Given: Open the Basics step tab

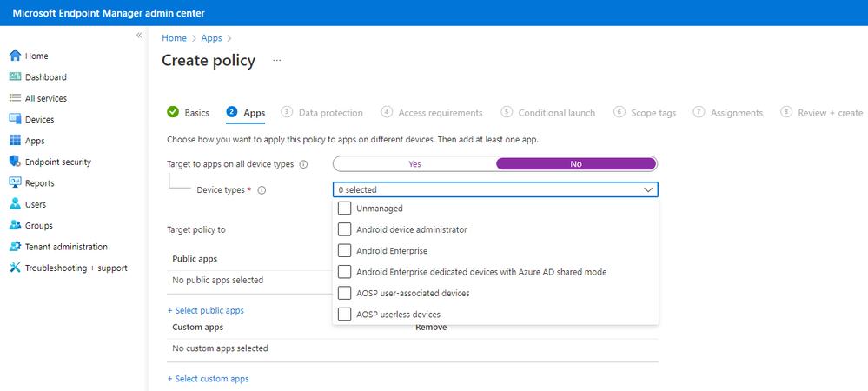Looking at the screenshot, I should (x=189, y=112).
